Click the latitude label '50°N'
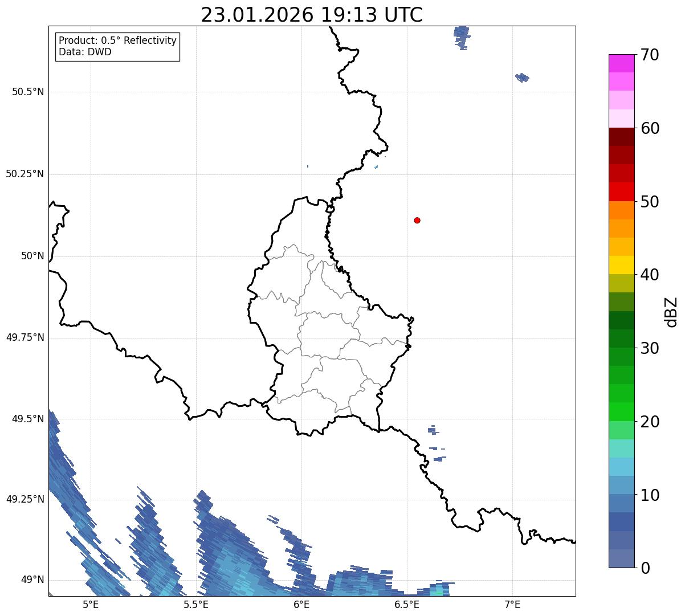 click(32, 256)
